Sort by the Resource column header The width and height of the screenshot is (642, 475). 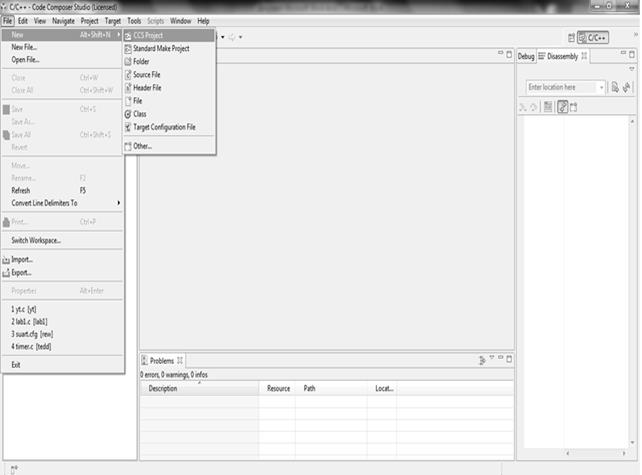click(x=277, y=389)
